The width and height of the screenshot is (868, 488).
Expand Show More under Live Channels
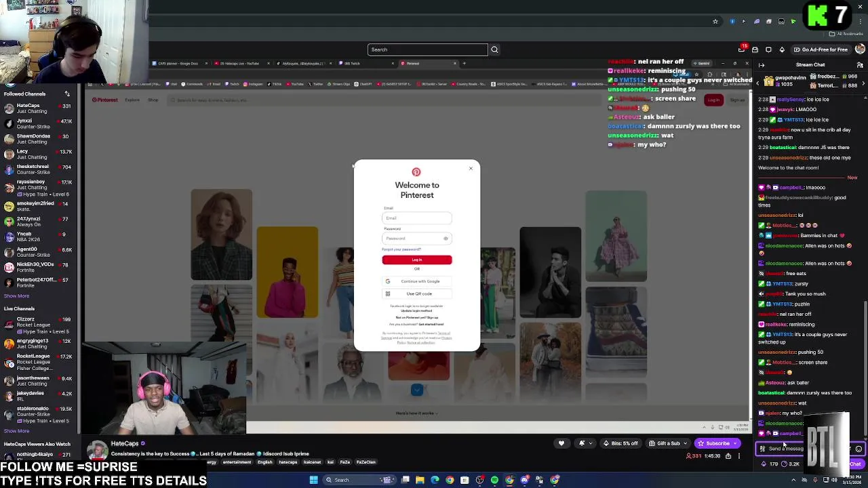click(16, 431)
